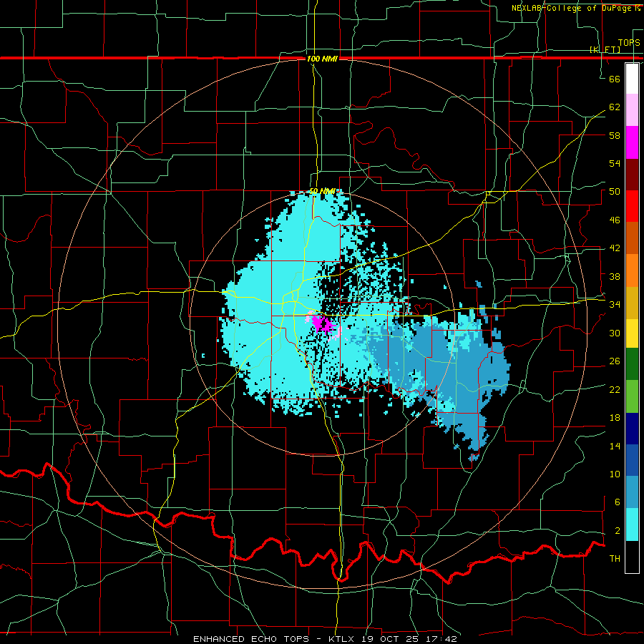
Task: Click the "TOPS" legend title
Action: click(629, 42)
